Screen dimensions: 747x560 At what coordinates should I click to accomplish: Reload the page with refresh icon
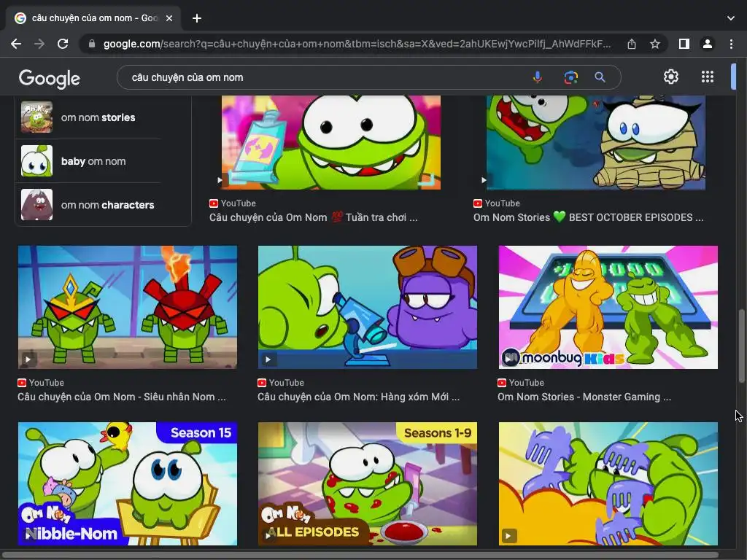click(63, 44)
